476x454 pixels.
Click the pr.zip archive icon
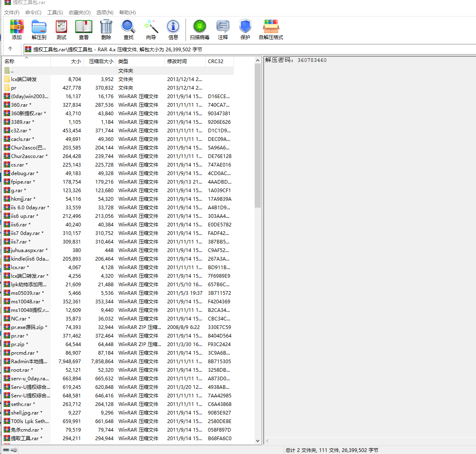tap(7, 344)
